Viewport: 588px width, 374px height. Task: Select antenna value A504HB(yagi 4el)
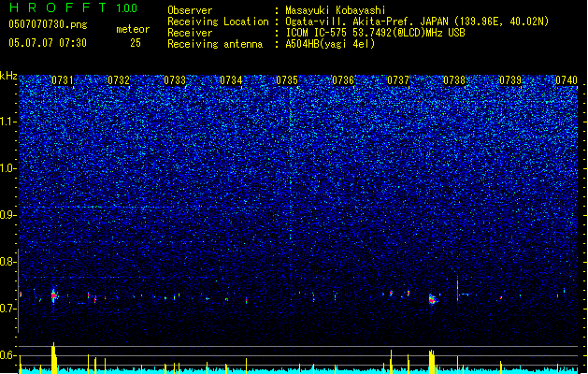pyautogui.click(x=330, y=44)
